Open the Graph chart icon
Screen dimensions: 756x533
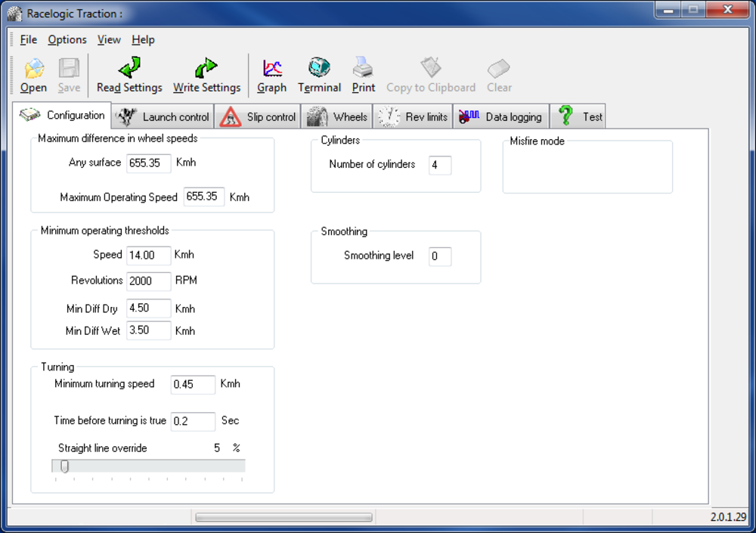click(x=272, y=68)
